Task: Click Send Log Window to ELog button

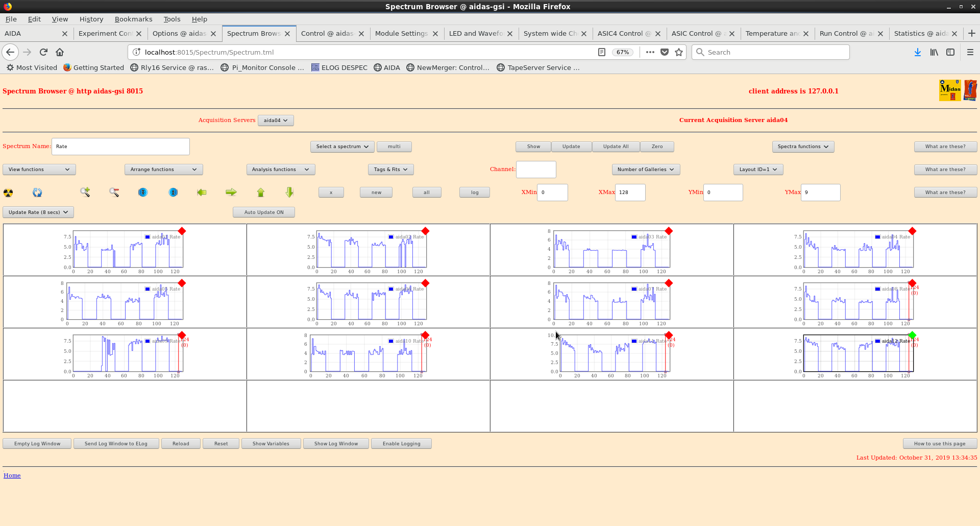Action: pos(116,444)
